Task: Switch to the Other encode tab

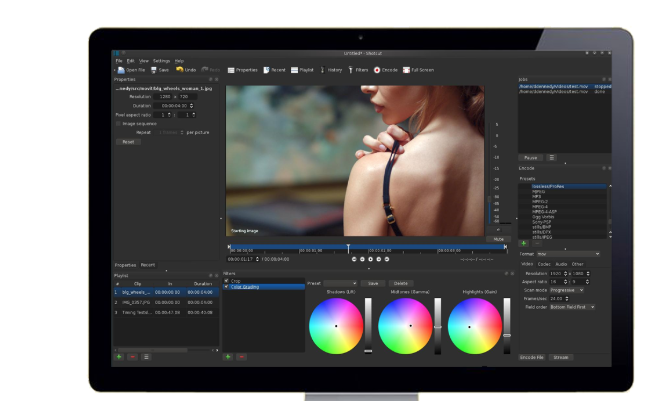Action: tap(578, 264)
